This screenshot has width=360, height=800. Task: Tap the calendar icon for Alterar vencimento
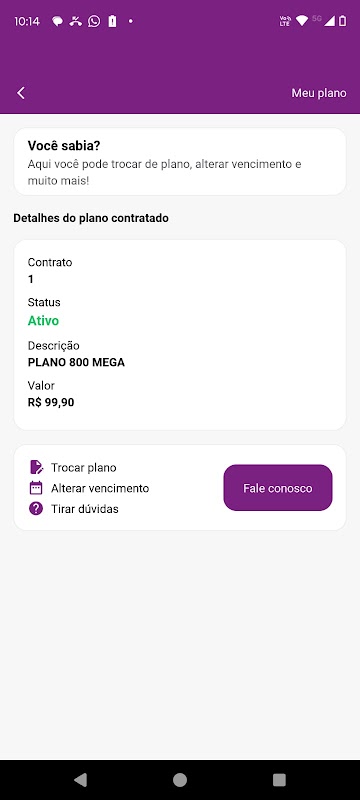pyautogui.click(x=36, y=488)
